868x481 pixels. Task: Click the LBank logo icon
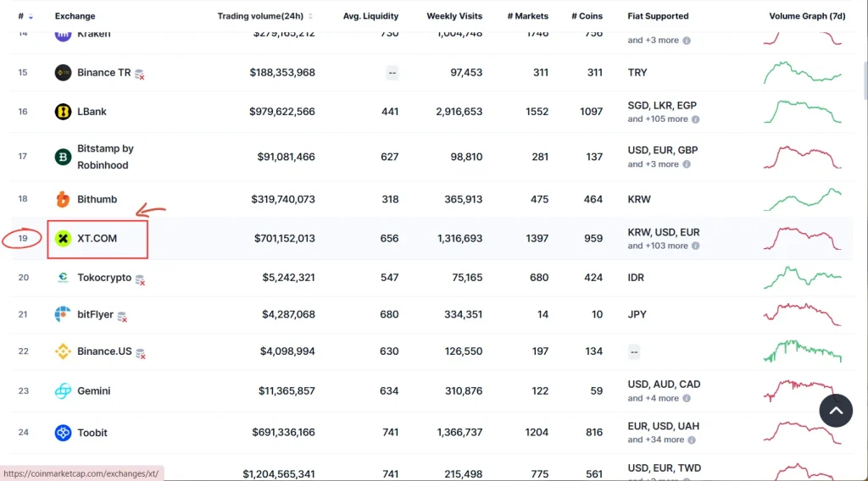click(x=63, y=112)
